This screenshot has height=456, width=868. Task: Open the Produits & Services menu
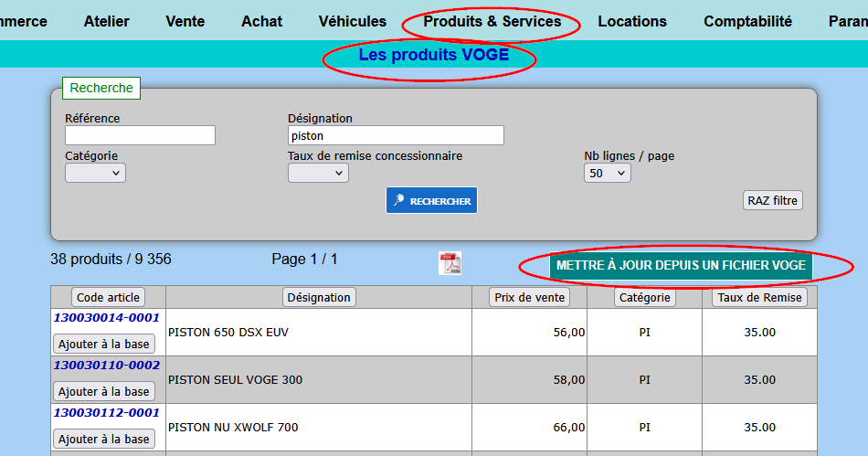pyautogui.click(x=492, y=21)
